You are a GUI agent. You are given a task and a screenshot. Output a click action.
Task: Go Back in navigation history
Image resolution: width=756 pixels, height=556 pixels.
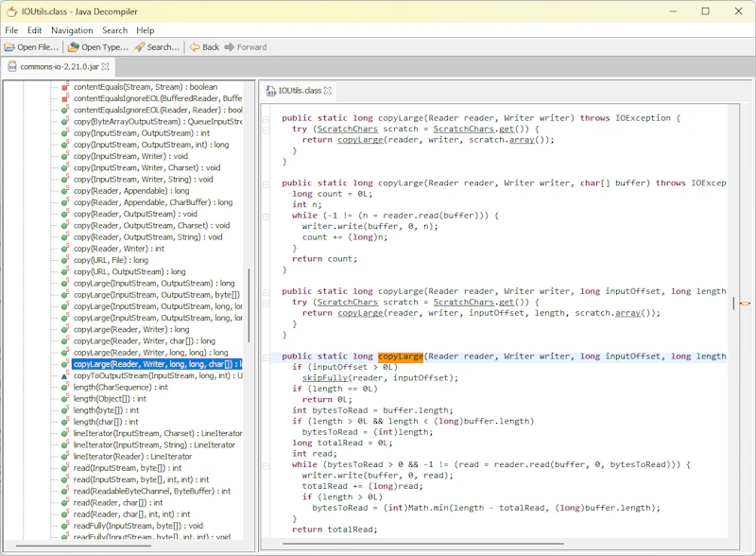point(204,47)
